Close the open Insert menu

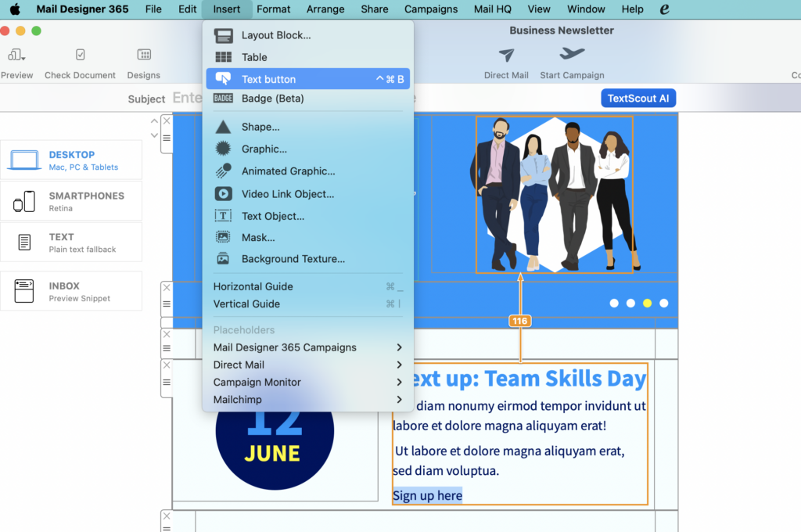pos(227,9)
